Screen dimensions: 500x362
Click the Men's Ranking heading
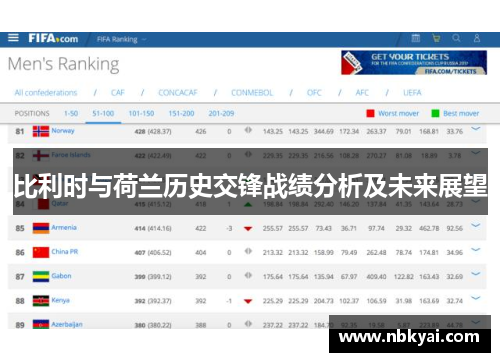coord(63,64)
